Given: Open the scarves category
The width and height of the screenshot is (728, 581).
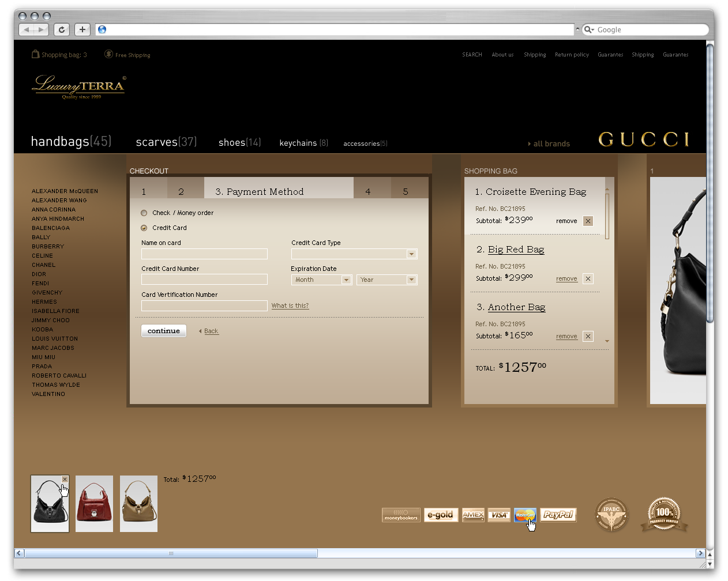Looking at the screenshot, I should point(166,142).
